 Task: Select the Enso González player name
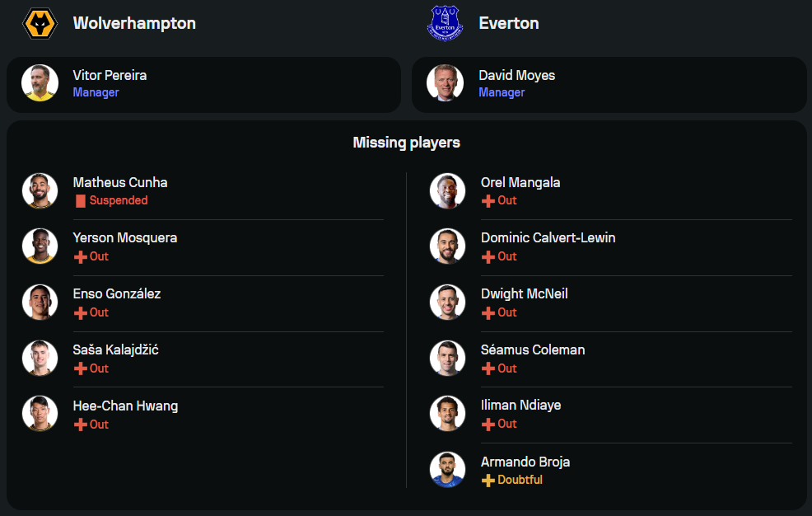[x=116, y=293]
